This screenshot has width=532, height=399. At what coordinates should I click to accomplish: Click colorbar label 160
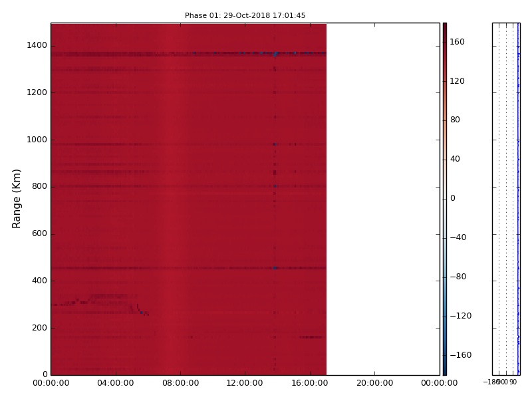457,42
